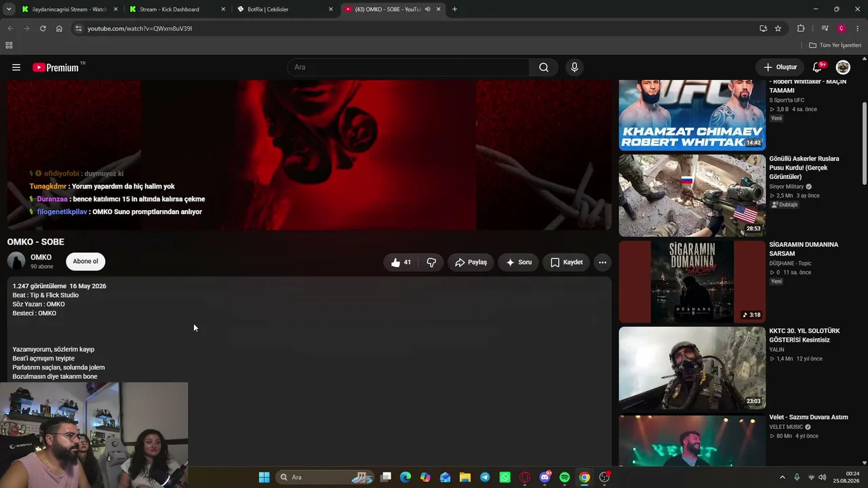Open OMKO channel avatar
868x488 pixels.
16,261
